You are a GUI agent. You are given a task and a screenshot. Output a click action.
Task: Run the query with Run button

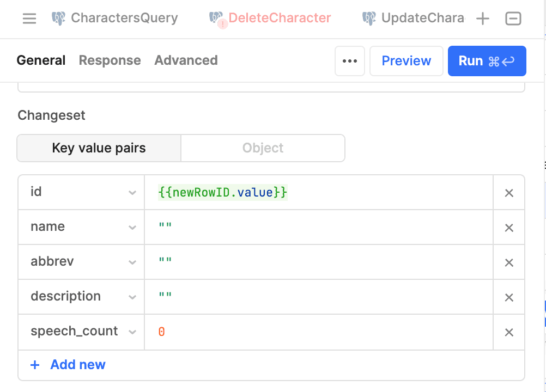click(x=487, y=61)
